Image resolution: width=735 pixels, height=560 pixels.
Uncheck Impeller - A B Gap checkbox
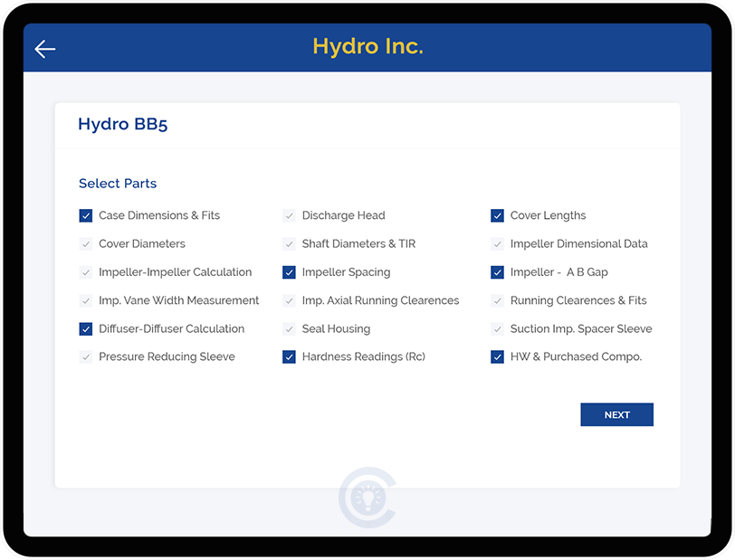pyautogui.click(x=497, y=272)
